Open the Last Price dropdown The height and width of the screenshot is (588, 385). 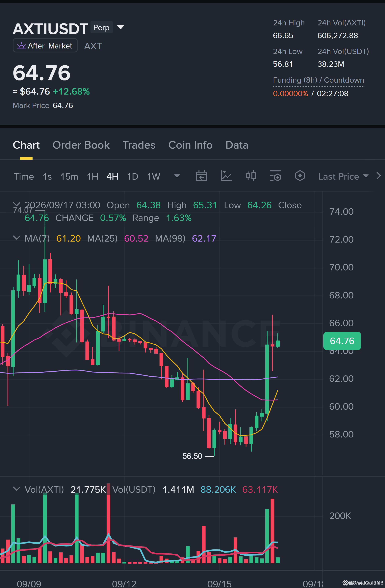[343, 176]
